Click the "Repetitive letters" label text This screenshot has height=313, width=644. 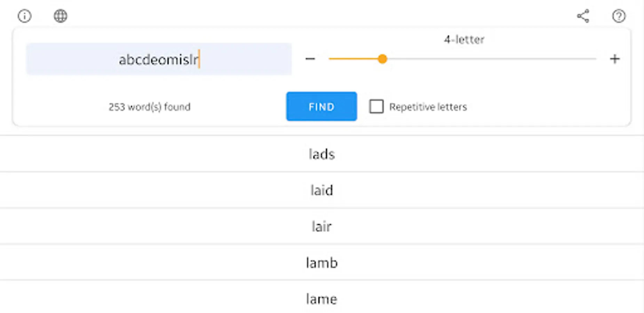coord(428,107)
